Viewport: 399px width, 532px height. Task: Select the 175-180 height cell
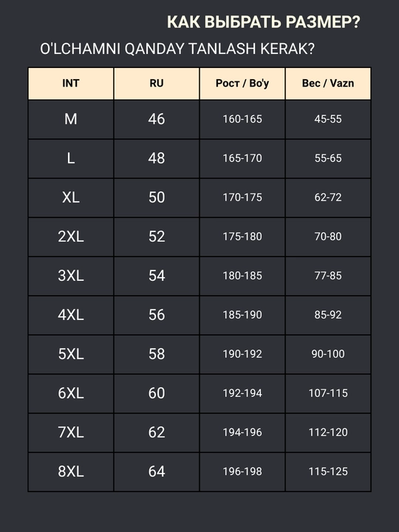click(x=242, y=237)
